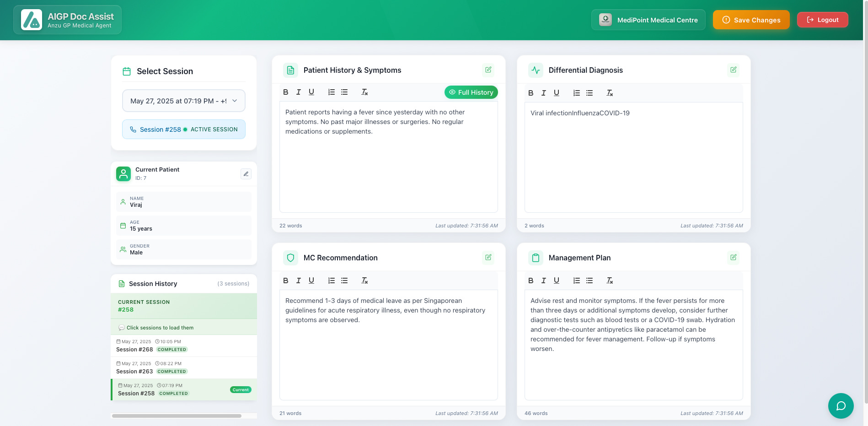Image resolution: width=868 pixels, height=426 pixels.
Task: Insert numbered list in Management Plan editor
Action: coord(577,280)
